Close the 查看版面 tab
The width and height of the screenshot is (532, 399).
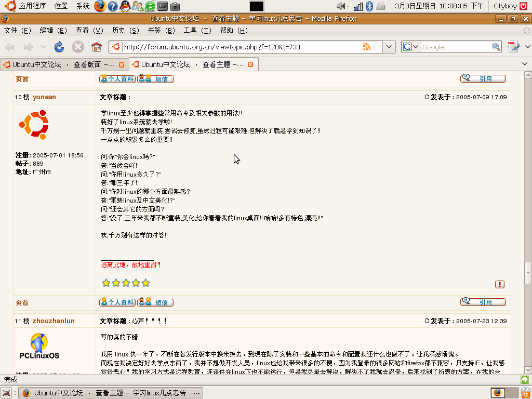pyautogui.click(x=122, y=64)
